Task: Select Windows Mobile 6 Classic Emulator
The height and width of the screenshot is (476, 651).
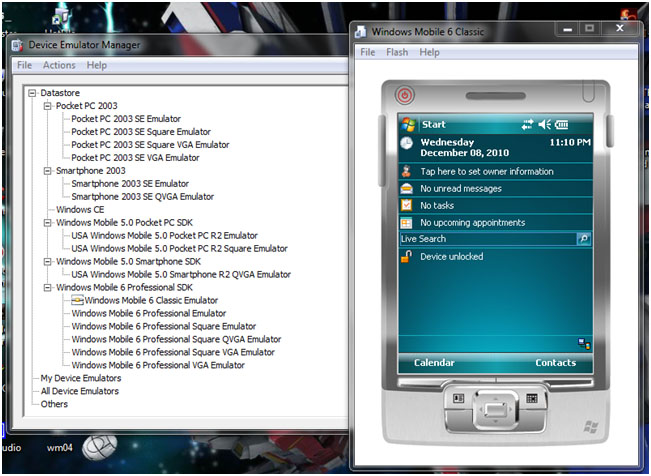Action: coord(151,300)
